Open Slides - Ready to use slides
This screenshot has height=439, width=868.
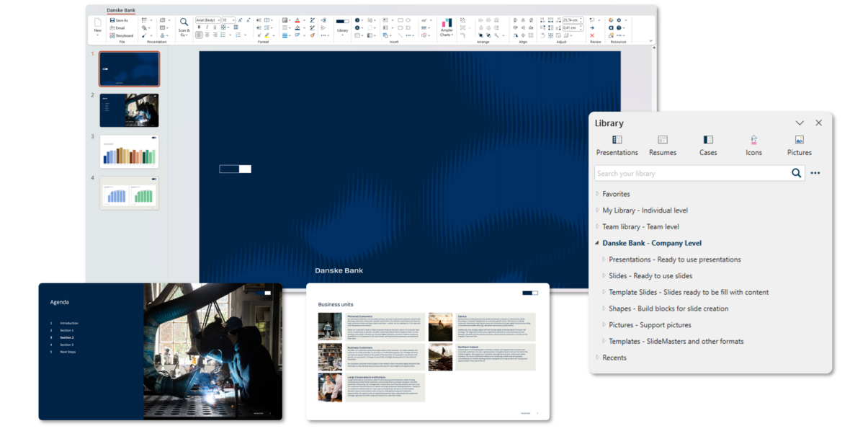click(x=650, y=276)
